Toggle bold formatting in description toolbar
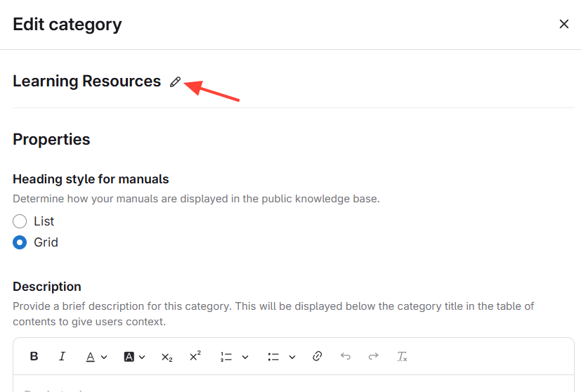This screenshot has width=581, height=392. coord(34,356)
